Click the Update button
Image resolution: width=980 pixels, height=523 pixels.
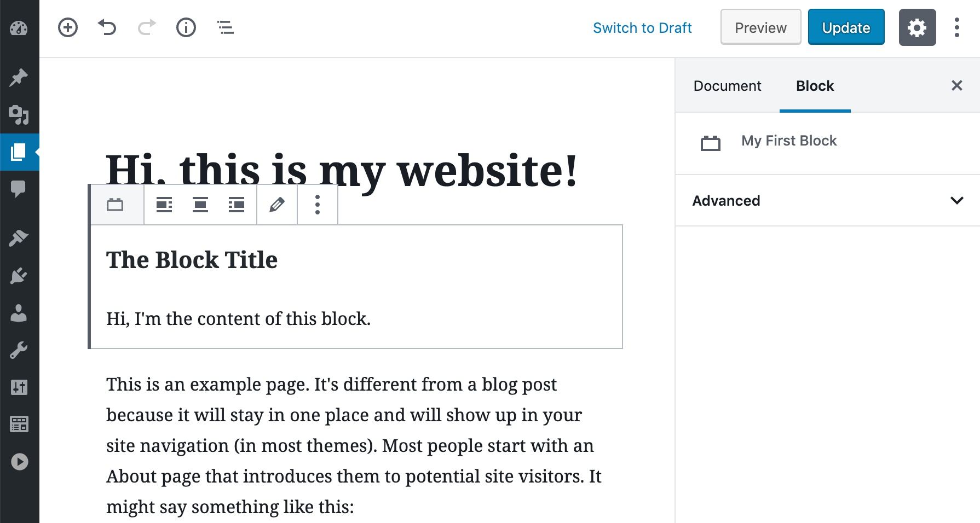846,27
